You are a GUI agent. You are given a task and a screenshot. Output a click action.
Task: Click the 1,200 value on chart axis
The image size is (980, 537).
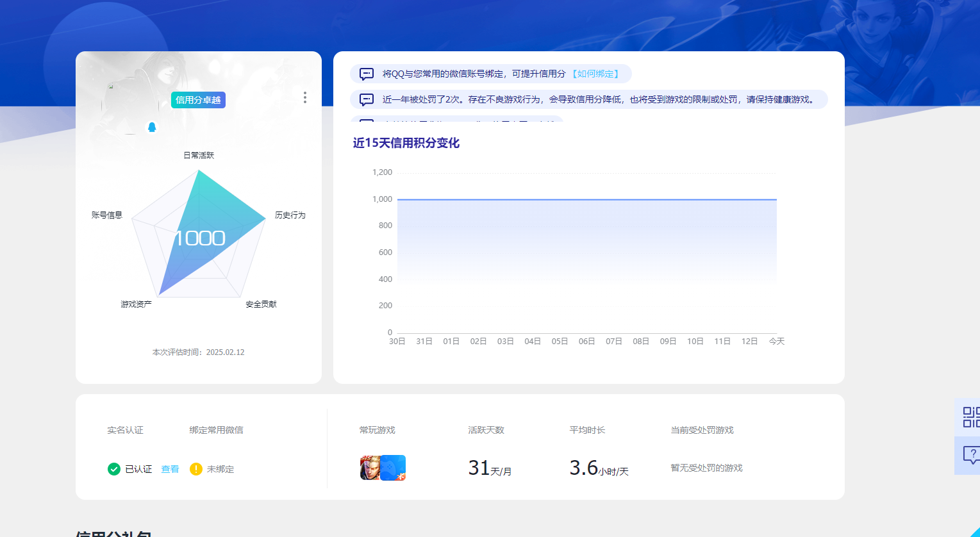(382, 172)
